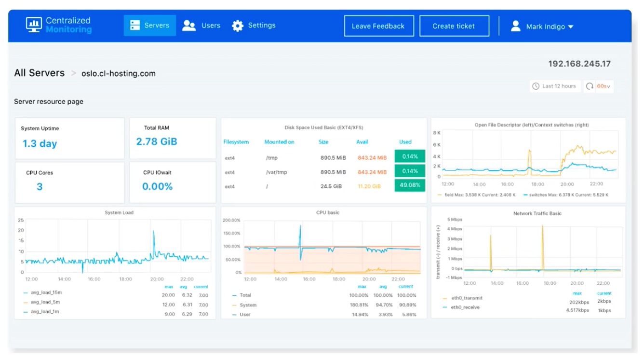
Task: Click the clock icon beside Last 12 hours
Action: [536, 86]
